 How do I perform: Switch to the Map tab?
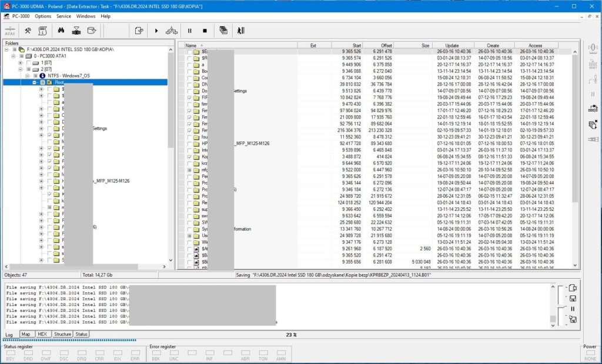tap(26, 334)
